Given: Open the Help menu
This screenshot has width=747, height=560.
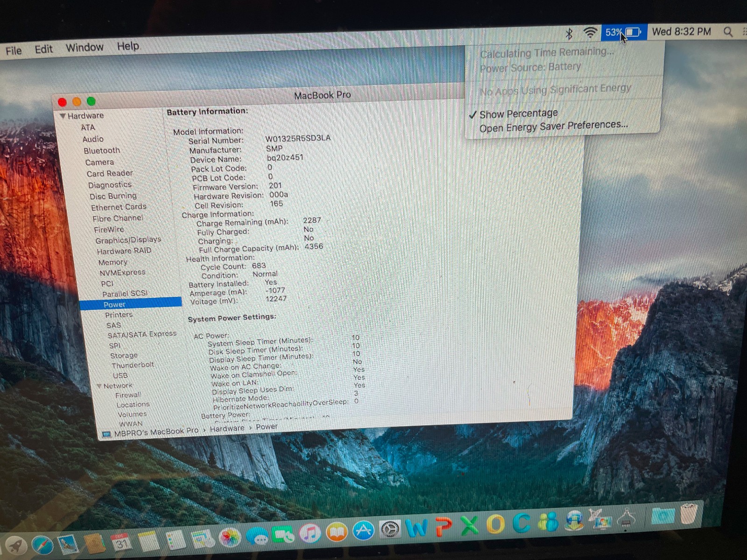Looking at the screenshot, I should 128,46.
